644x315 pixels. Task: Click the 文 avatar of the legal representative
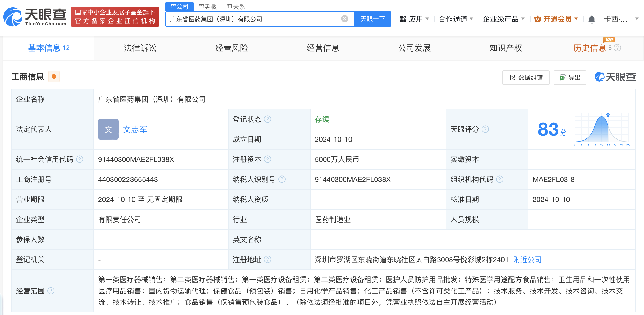pos(108,129)
